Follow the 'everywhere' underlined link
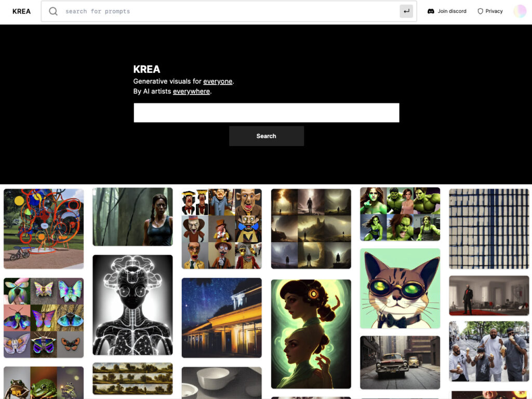Screen dimensions: 532x399 click(191, 91)
